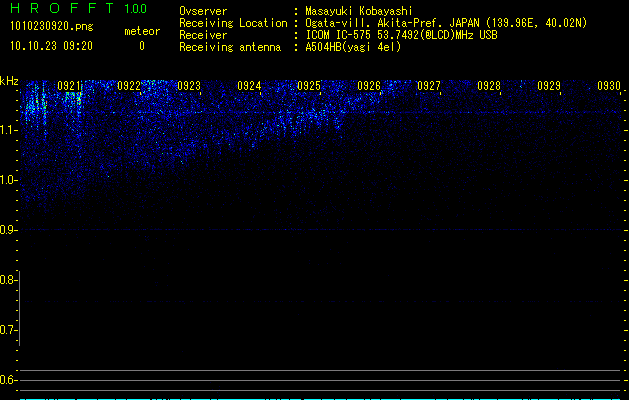Click the Receiving antenna label
This screenshot has width=629, height=400.
[230, 47]
